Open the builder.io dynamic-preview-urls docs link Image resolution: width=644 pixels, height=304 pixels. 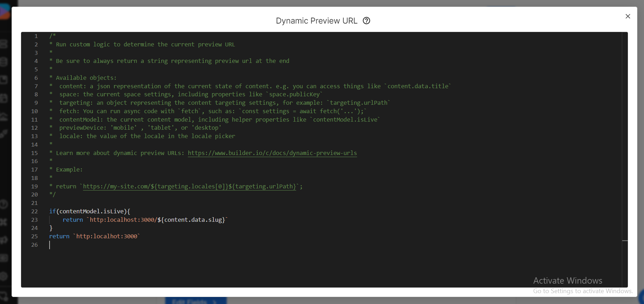click(272, 153)
